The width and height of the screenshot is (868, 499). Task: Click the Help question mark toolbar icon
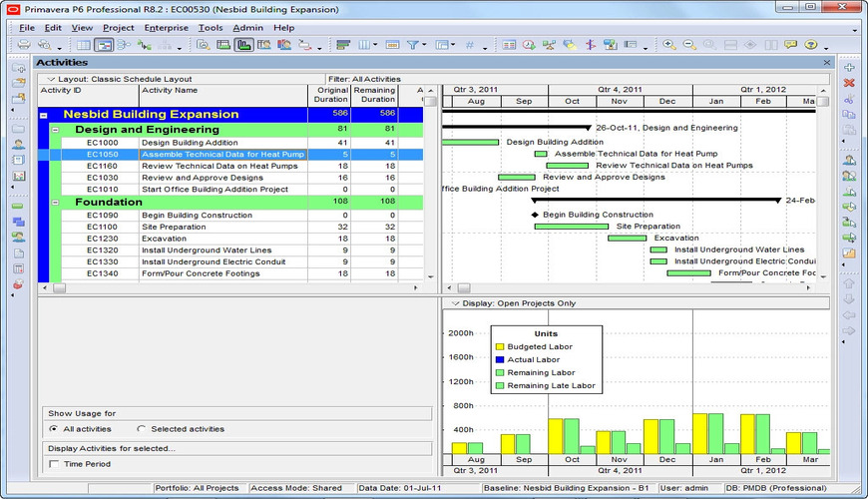coord(811,45)
